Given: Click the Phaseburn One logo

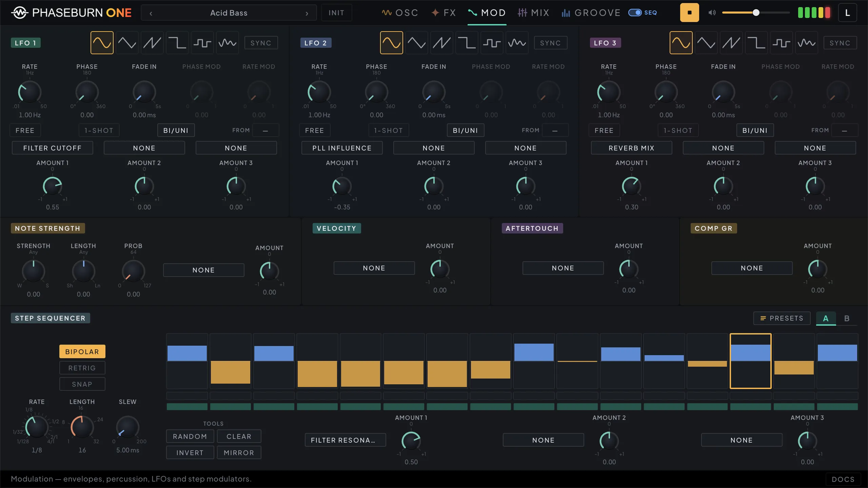Looking at the screenshot, I should [x=71, y=13].
